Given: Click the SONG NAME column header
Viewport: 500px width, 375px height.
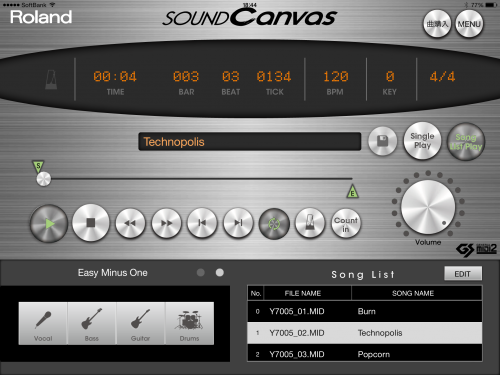Looking at the screenshot, I should (x=417, y=293).
